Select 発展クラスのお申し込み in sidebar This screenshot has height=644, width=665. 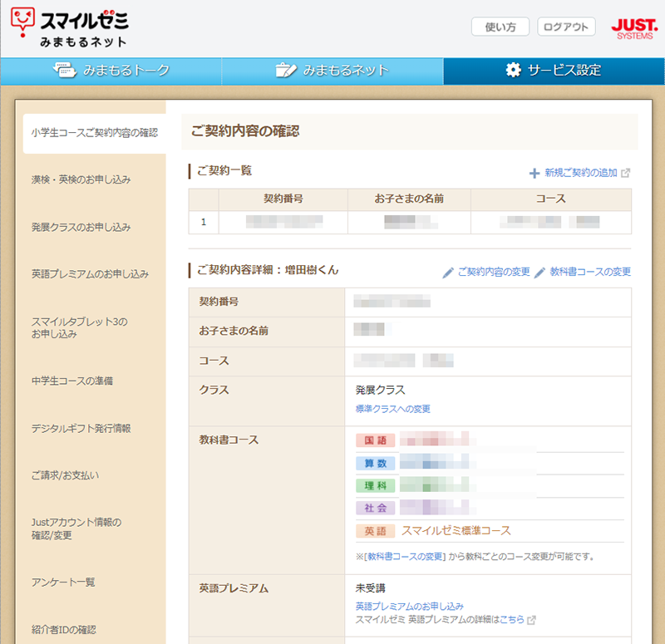tap(81, 227)
